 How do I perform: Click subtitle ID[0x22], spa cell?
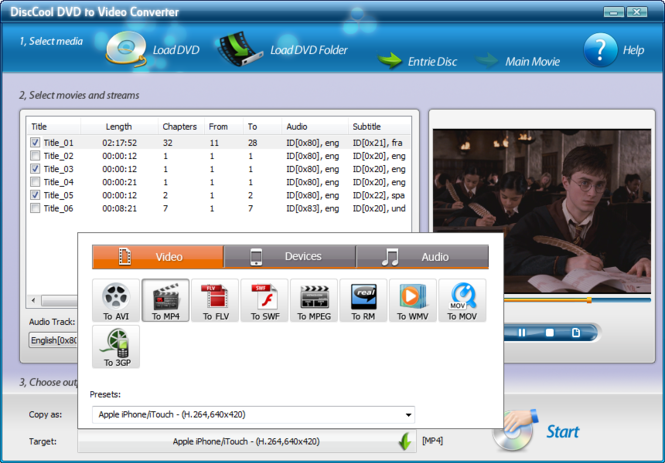[379, 195]
